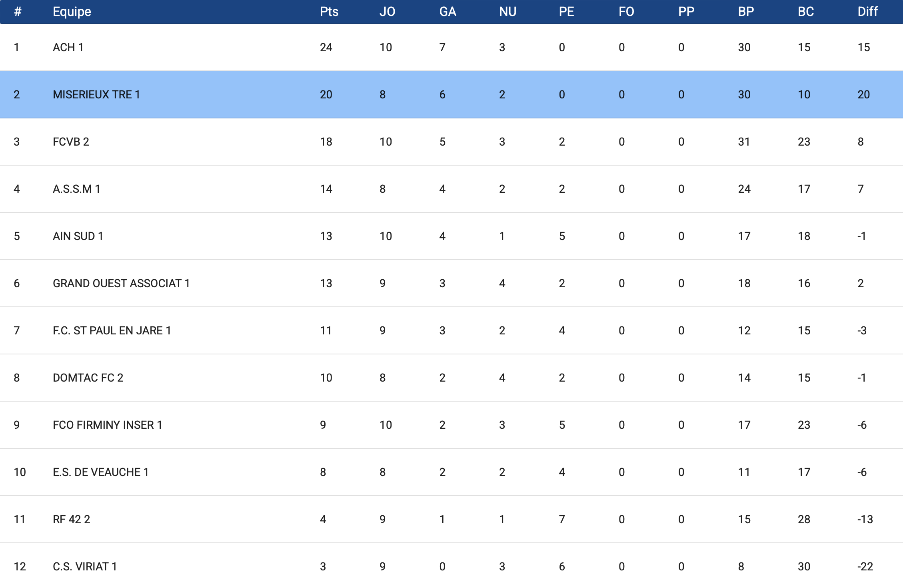Sort by the Pts column header
The height and width of the screenshot is (588, 903).
point(329,12)
